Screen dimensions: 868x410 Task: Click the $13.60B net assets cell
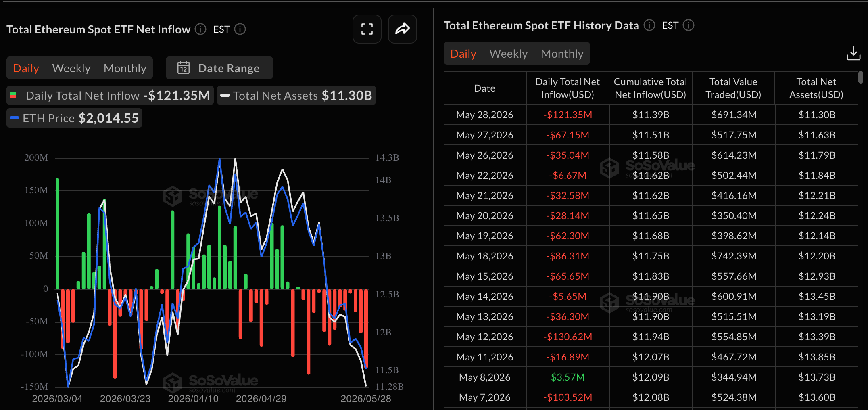[x=817, y=397]
